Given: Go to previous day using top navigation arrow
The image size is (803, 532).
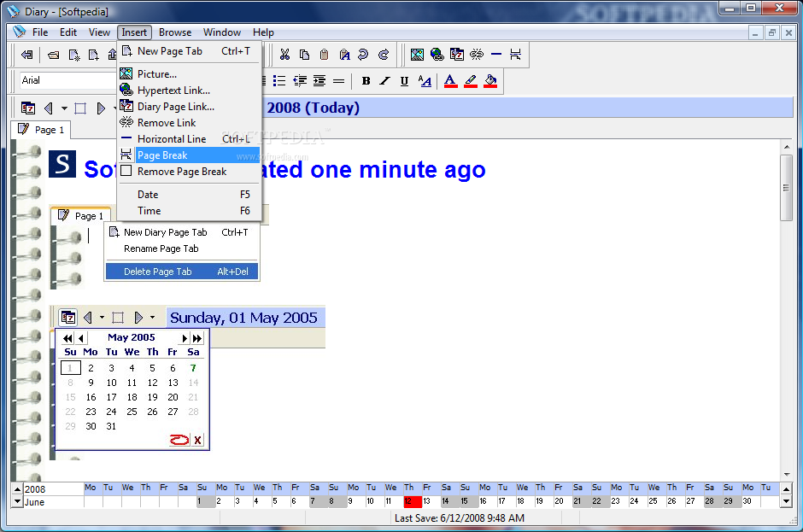Looking at the screenshot, I should click(x=49, y=108).
